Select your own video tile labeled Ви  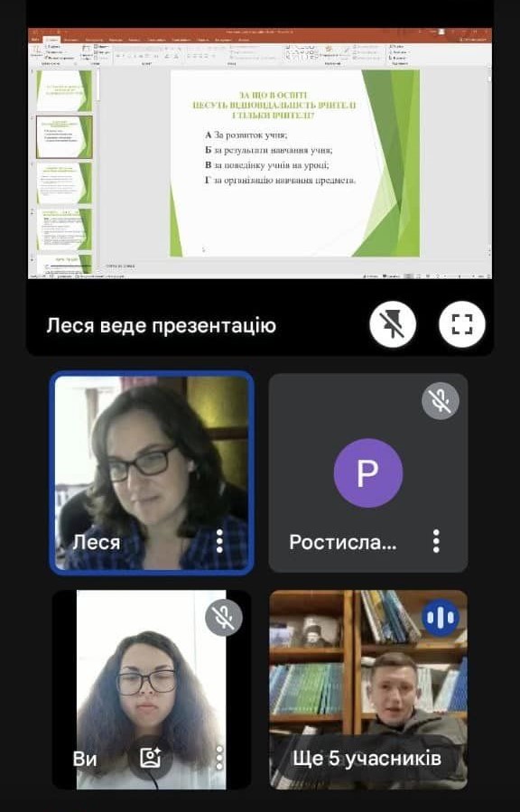tap(152, 690)
